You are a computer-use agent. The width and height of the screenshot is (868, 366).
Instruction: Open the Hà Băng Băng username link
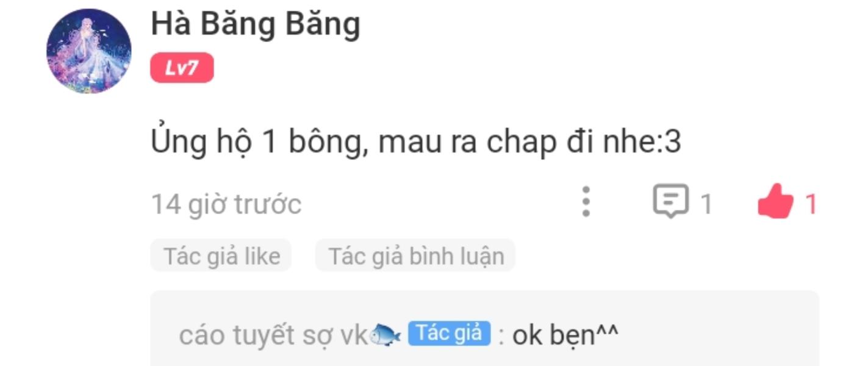pos(256,24)
